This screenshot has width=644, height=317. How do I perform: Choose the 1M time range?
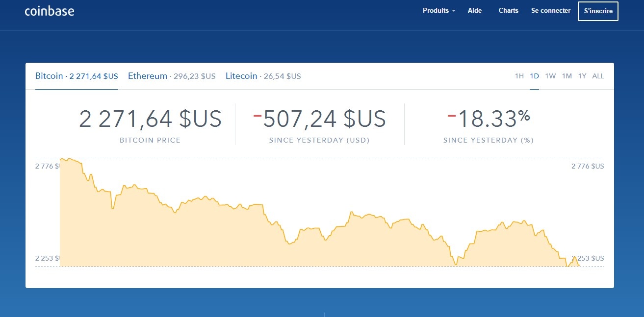[x=567, y=76]
